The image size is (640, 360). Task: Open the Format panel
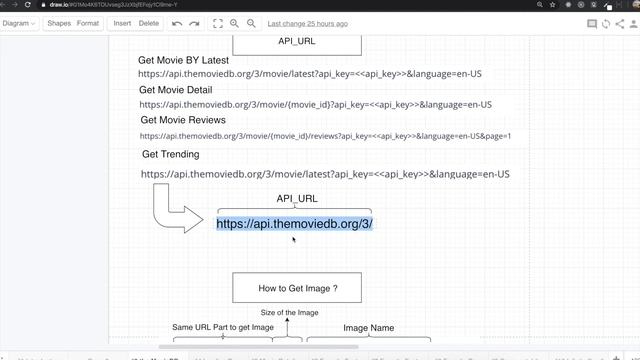tap(88, 23)
